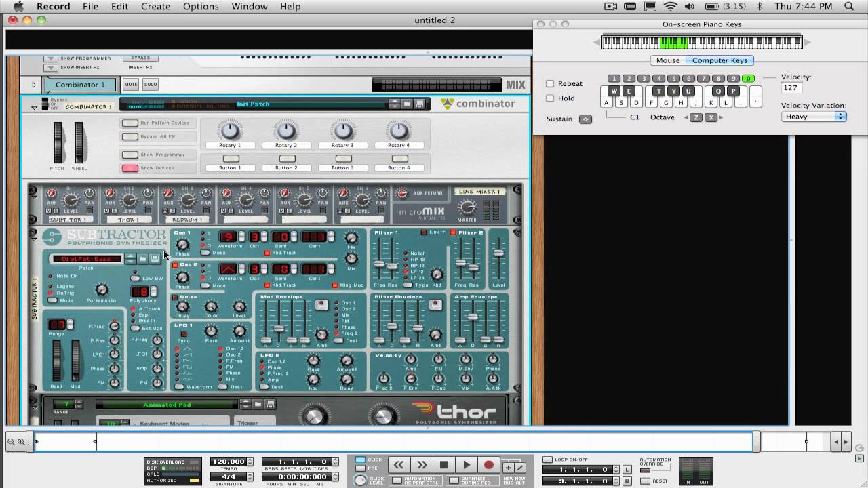Mute the Combinator 1 channel

point(130,85)
